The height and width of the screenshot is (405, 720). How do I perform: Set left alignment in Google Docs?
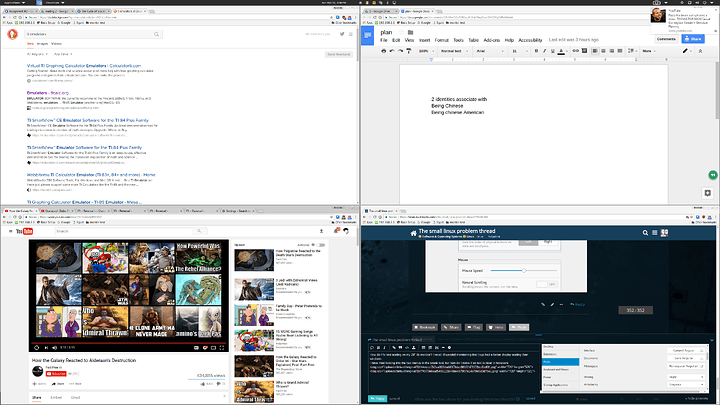click(595, 51)
